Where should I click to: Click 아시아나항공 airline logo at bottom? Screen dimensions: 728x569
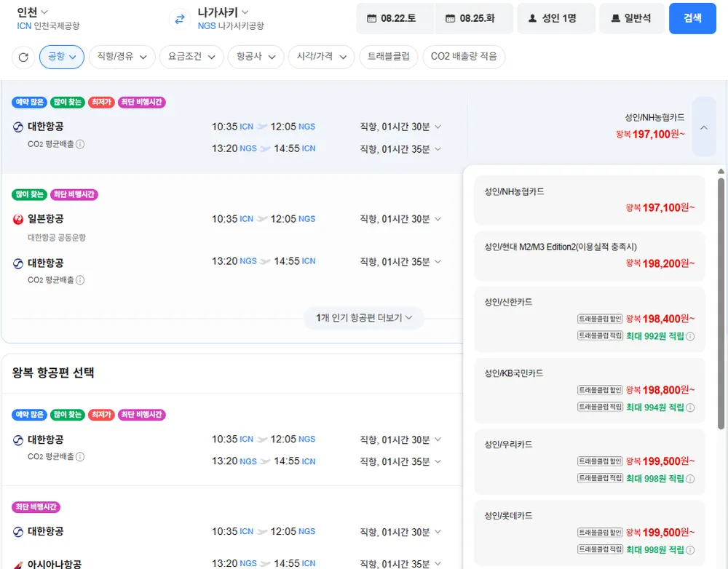18,565
